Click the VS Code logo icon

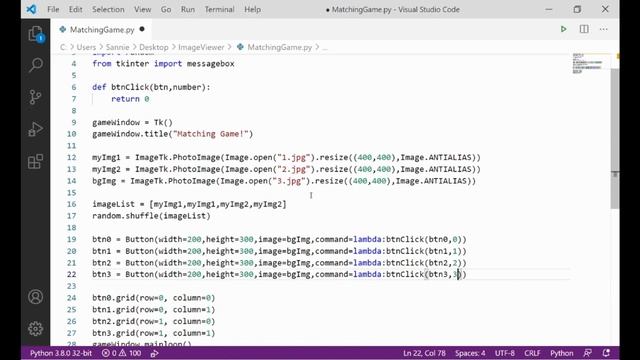(31, 9)
